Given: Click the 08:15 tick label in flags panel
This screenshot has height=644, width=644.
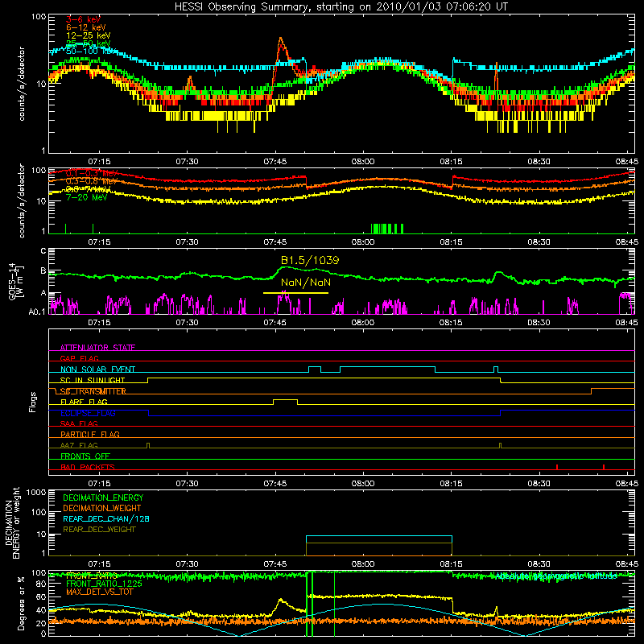Looking at the screenshot, I should coord(451,484).
